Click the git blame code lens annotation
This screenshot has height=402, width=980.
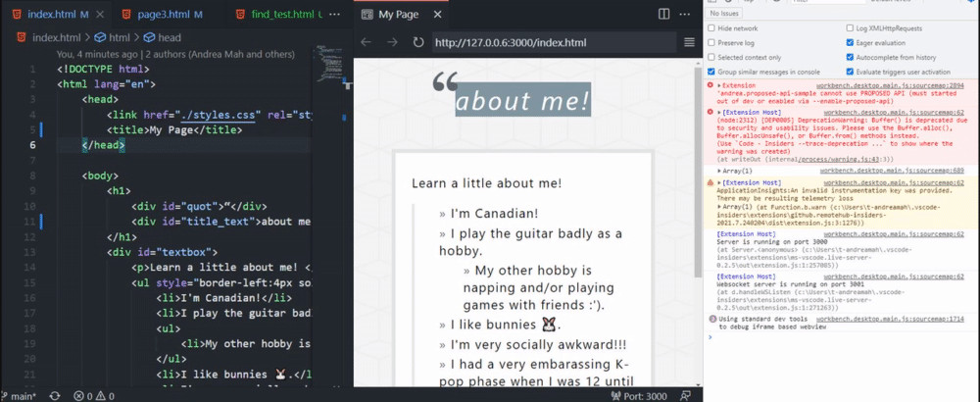[x=175, y=54]
